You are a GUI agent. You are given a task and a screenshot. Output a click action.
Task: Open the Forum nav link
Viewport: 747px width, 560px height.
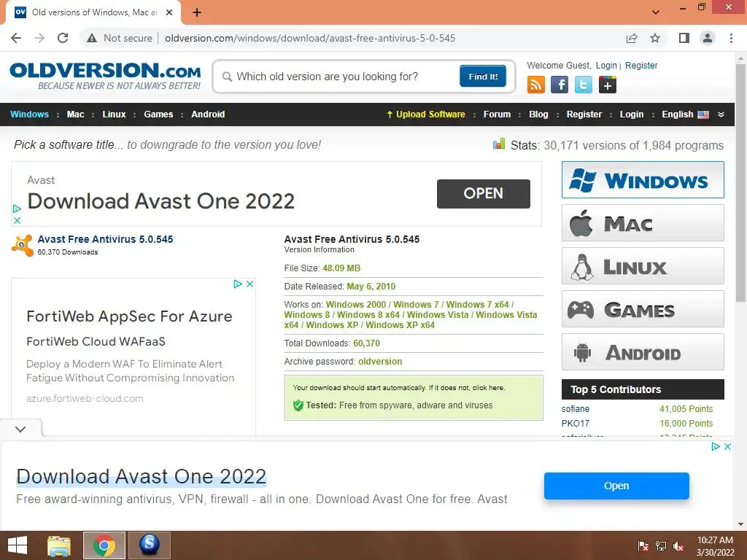(x=497, y=114)
